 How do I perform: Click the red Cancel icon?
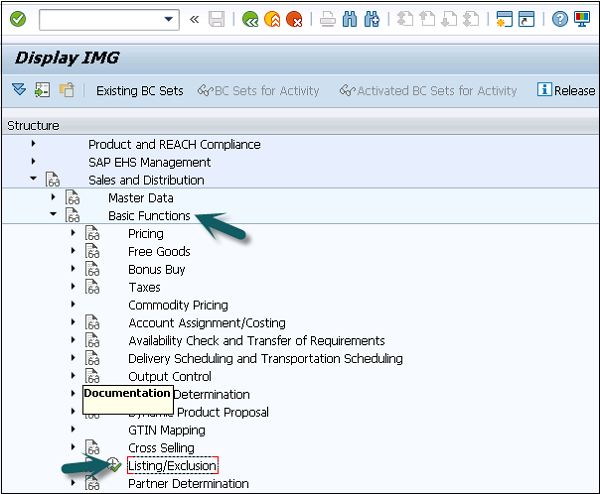tap(294, 19)
